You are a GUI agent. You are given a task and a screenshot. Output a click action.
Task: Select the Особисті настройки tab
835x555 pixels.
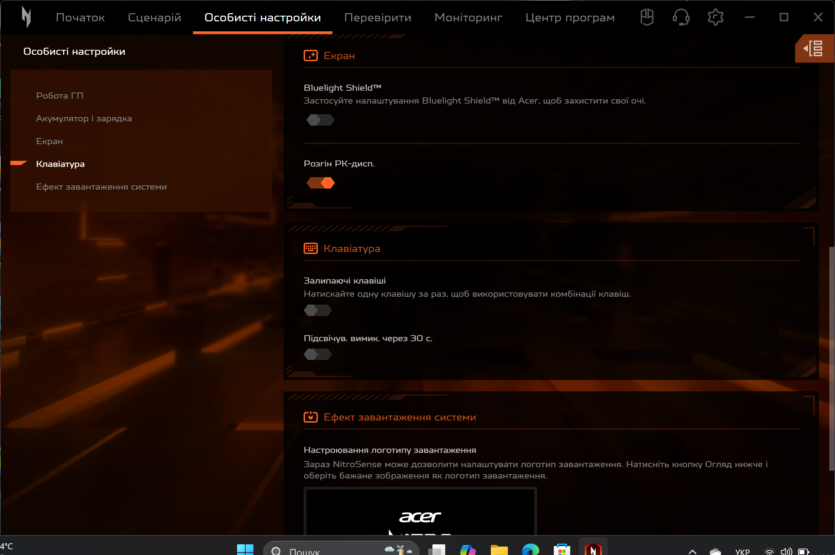(263, 18)
